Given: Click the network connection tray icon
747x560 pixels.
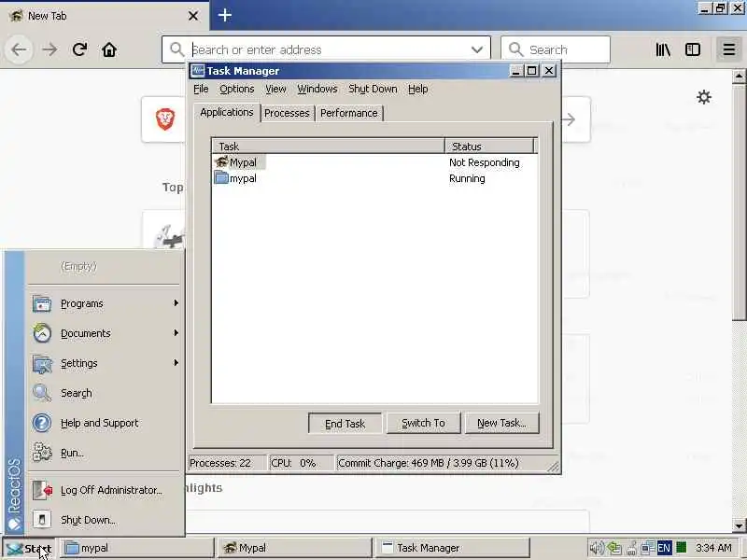Looking at the screenshot, I should click(x=647, y=548).
